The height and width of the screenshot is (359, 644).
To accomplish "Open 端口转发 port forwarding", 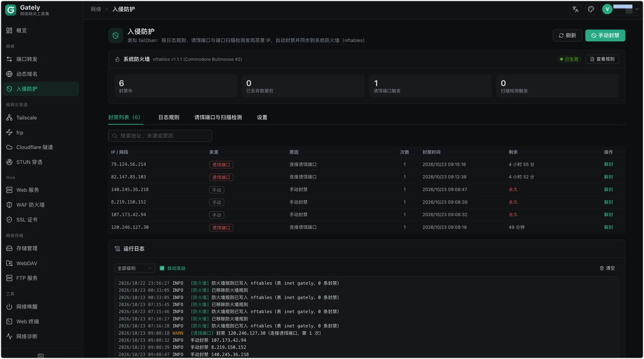I will click(x=41, y=59).
